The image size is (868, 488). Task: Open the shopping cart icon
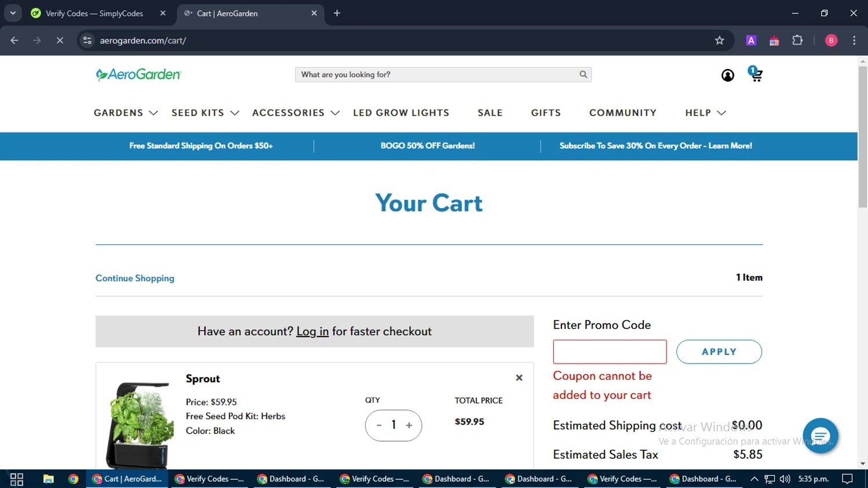click(755, 74)
